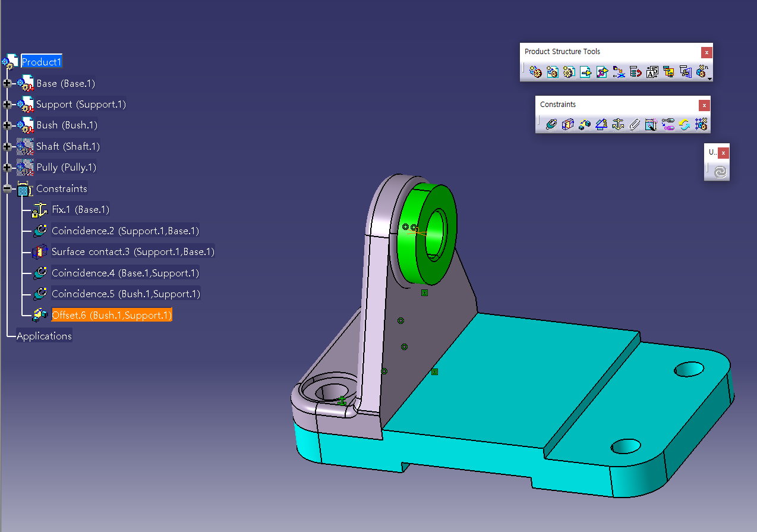Viewport: 757px width, 532px height.
Task: Collapse the Constraints tree node
Action: coord(7,189)
